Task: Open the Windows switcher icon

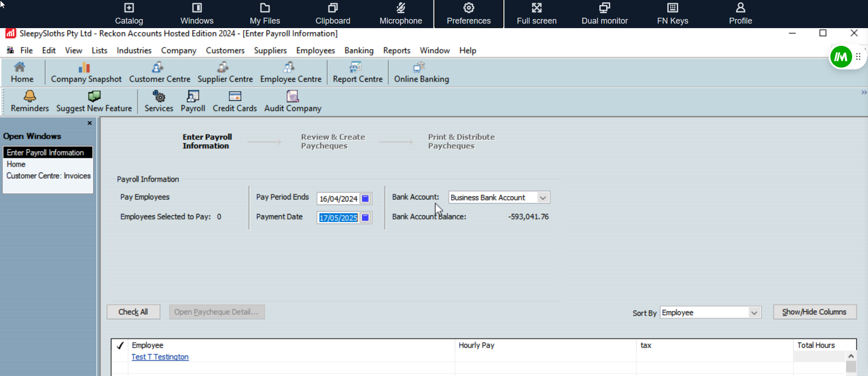Action: (197, 14)
